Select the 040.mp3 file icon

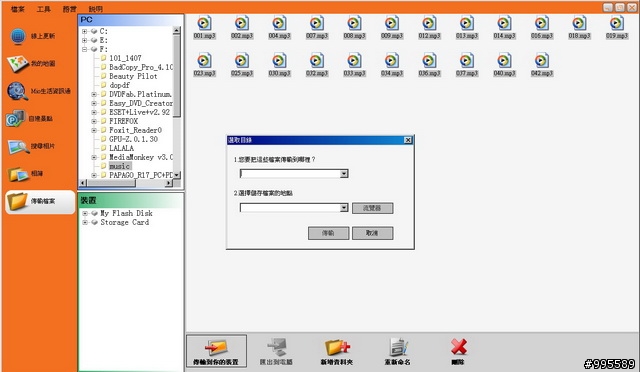(504, 61)
